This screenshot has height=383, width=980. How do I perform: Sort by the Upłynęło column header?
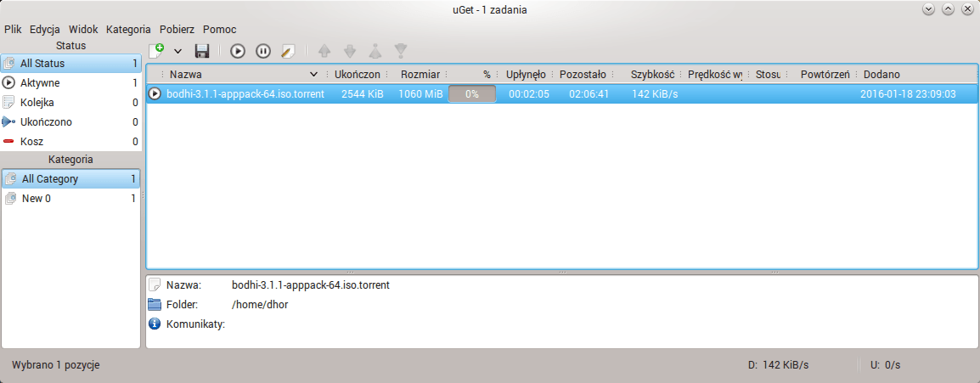[x=525, y=75]
